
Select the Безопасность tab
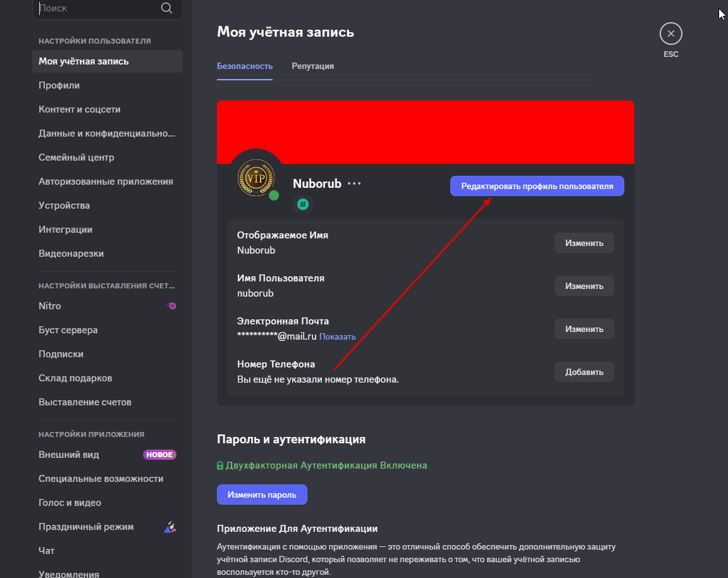tap(245, 66)
